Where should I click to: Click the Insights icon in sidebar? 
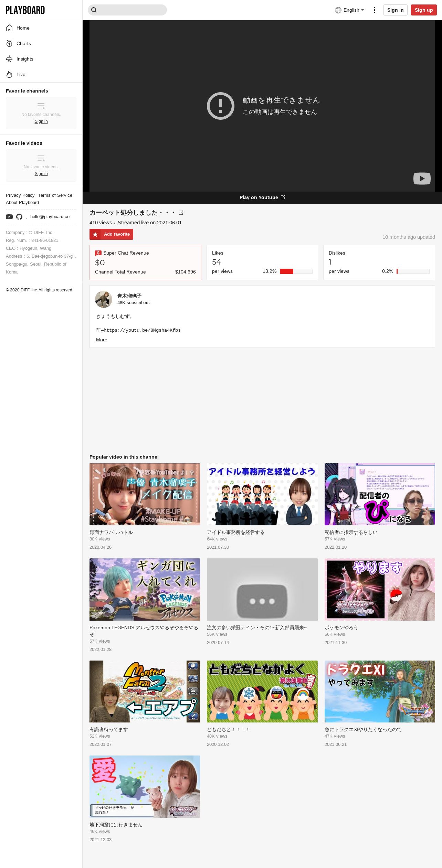pyautogui.click(x=9, y=59)
